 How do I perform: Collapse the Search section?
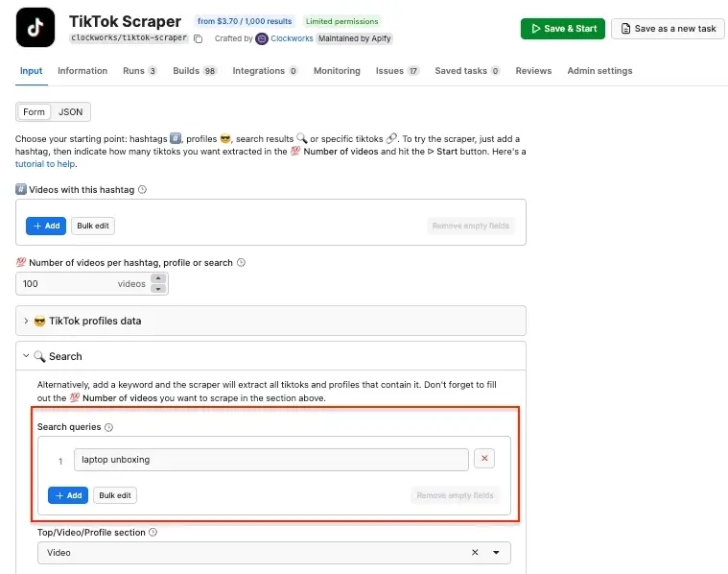(x=270, y=356)
